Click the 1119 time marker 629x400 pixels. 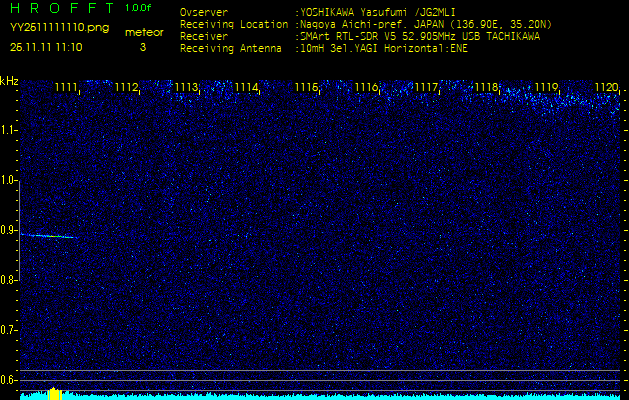[x=546, y=88]
